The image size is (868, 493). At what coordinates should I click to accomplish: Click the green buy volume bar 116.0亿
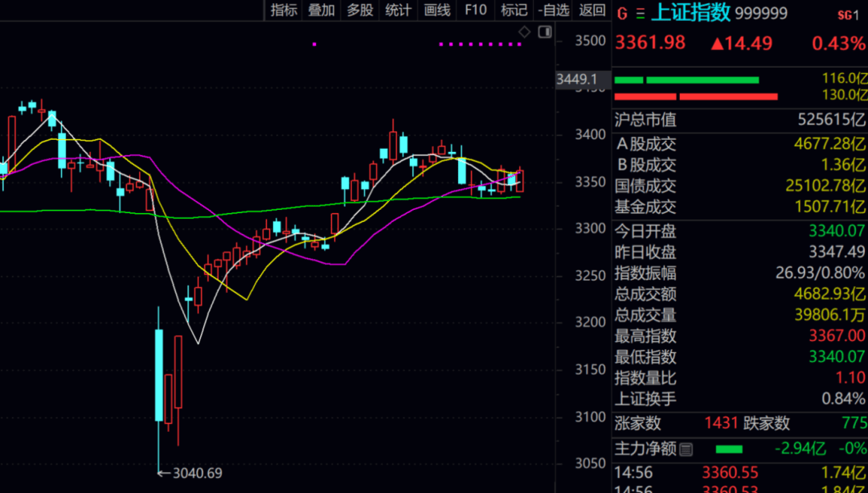coord(686,80)
